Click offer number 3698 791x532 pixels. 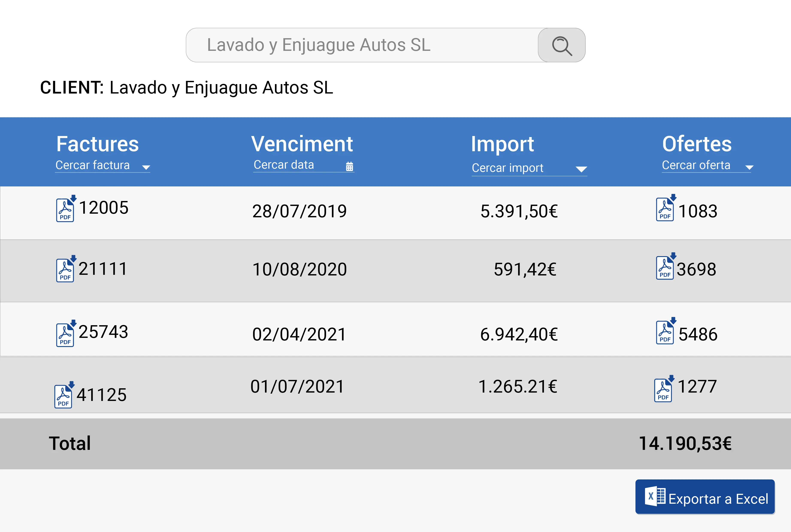697,269
